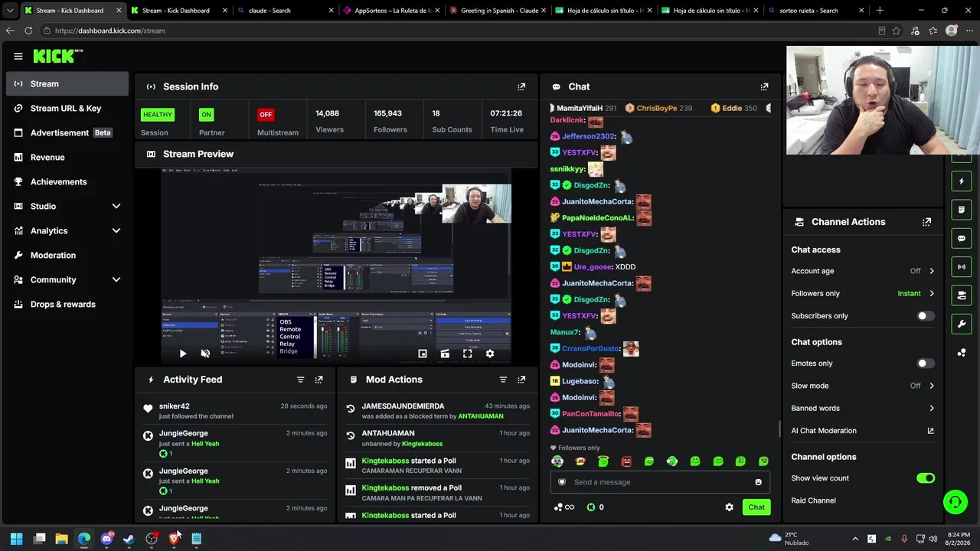Expand the Analytics sidebar section
The height and width of the screenshot is (551, 980).
(116, 231)
